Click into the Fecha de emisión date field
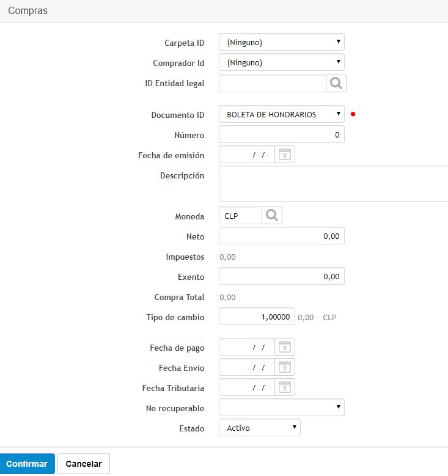This screenshot has height=476, width=448. pyautogui.click(x=247, y=155)
